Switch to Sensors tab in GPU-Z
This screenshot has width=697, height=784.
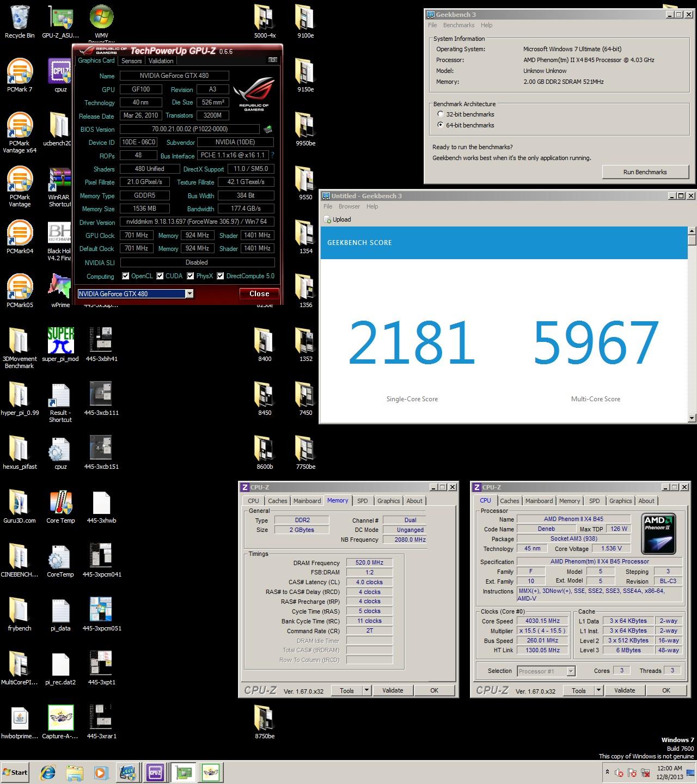pos(132,61)
